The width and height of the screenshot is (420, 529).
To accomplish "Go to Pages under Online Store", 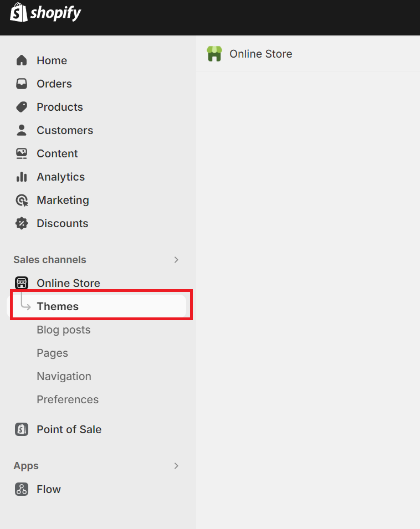I will click(52, 353).
